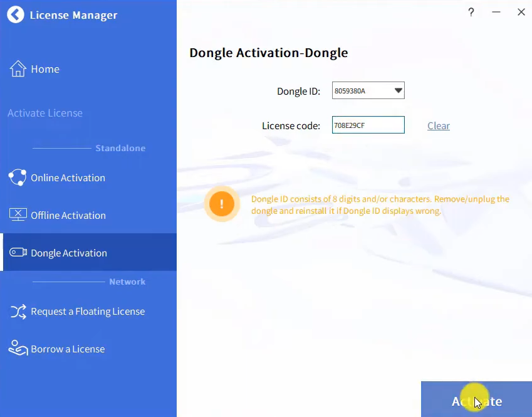Click the Home house icon
This screenshot has height=417, width=532.
[x=18, y=68]
